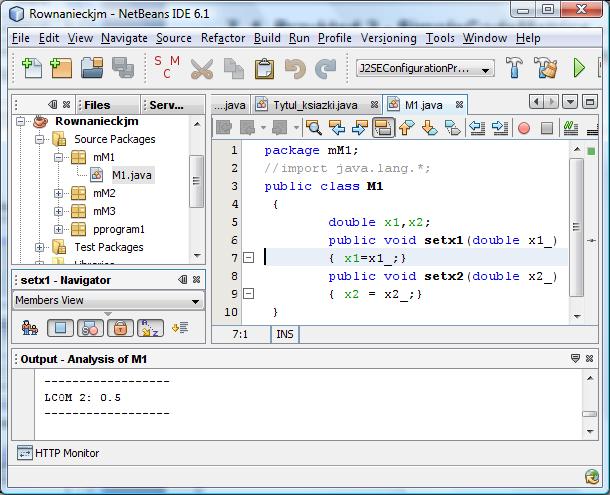Click the Cut scissors icon
610x495 pixels.
[202, 69]
